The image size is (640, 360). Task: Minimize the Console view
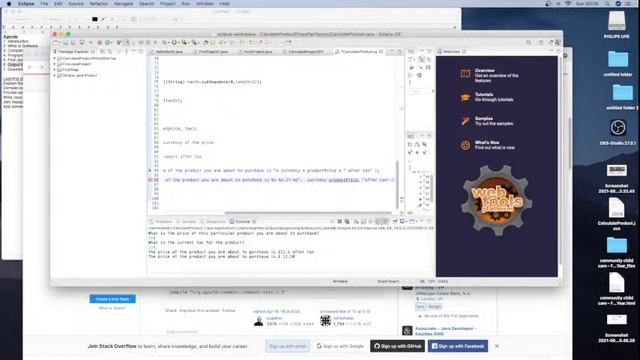pyautogui.click(x=422, y=222)
